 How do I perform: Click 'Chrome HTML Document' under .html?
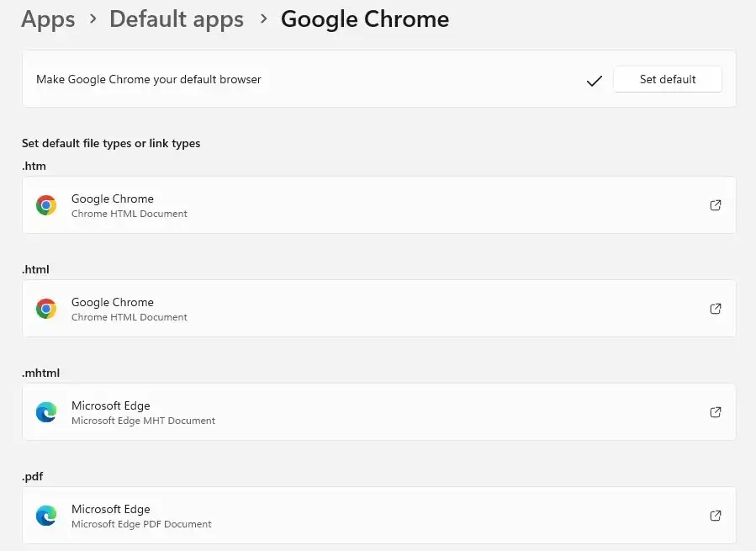coord(130,317)
